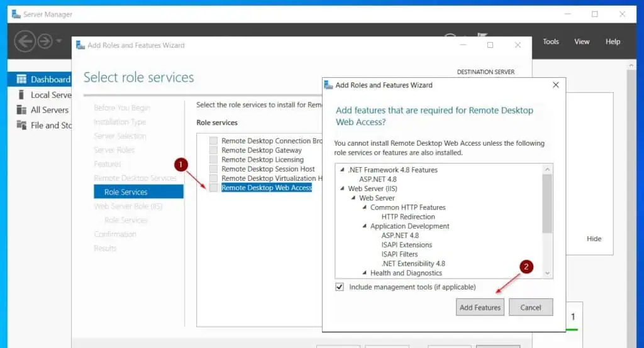Select Role Services wizard step
Screen dimensions: 644x348
tap(138, 192)
